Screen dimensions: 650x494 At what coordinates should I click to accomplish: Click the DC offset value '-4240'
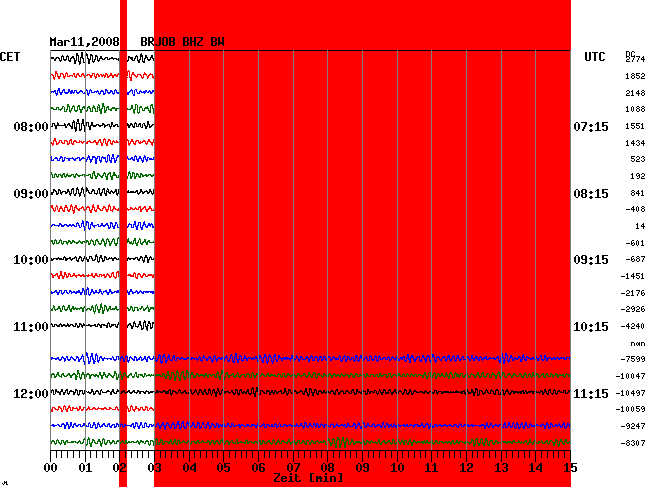click(633, 326)
